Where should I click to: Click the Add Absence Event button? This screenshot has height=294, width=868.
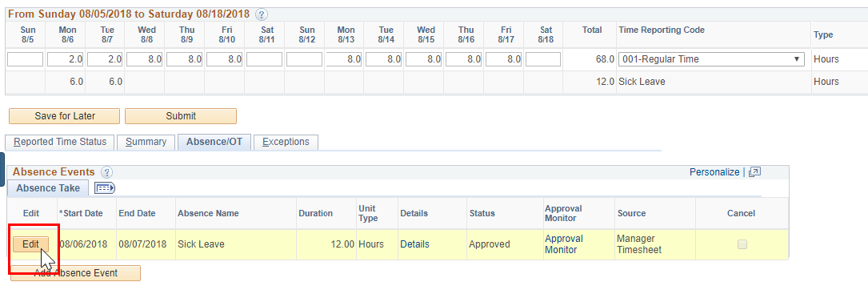76,273
